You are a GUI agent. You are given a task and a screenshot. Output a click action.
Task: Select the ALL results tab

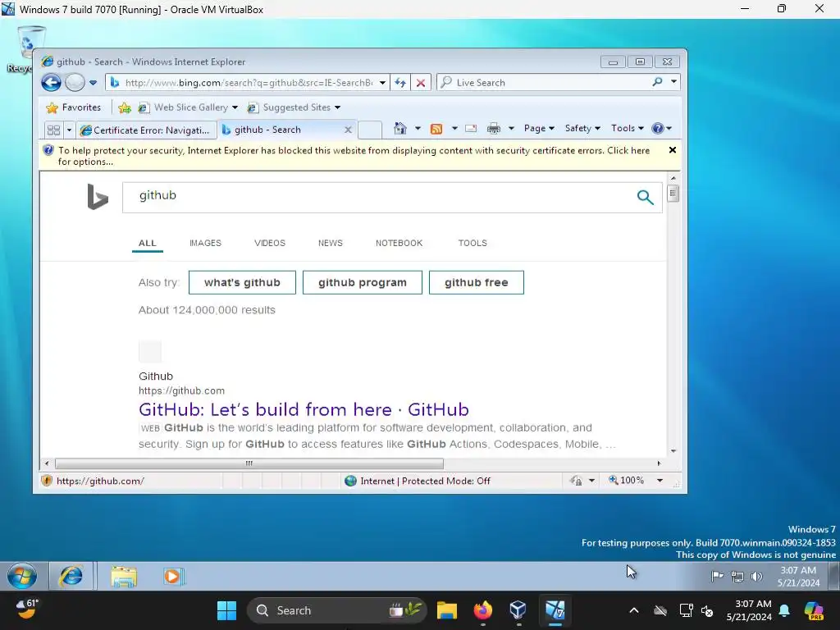[148, 243]
